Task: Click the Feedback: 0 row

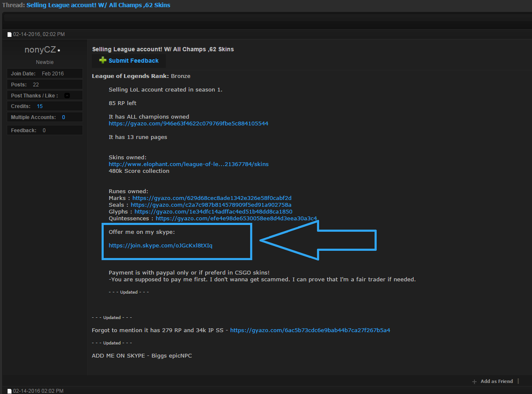Action: click(x=45, y=130)
